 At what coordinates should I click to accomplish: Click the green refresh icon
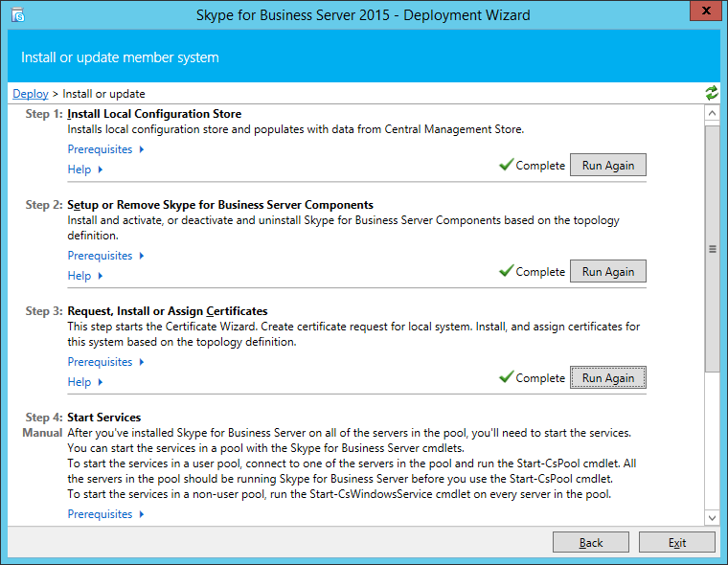coord(712,93)
